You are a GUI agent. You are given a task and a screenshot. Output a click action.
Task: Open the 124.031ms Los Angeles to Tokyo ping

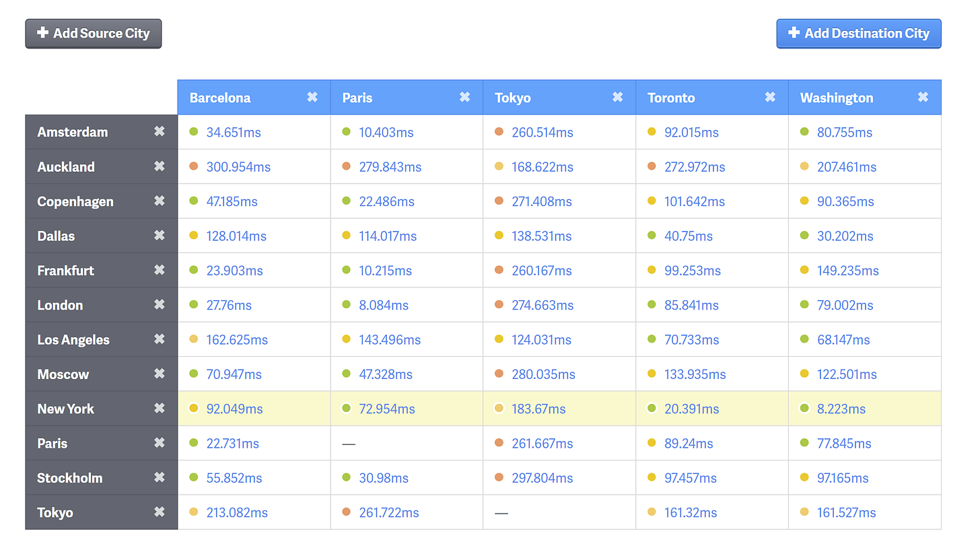click(x=541, y=340)
